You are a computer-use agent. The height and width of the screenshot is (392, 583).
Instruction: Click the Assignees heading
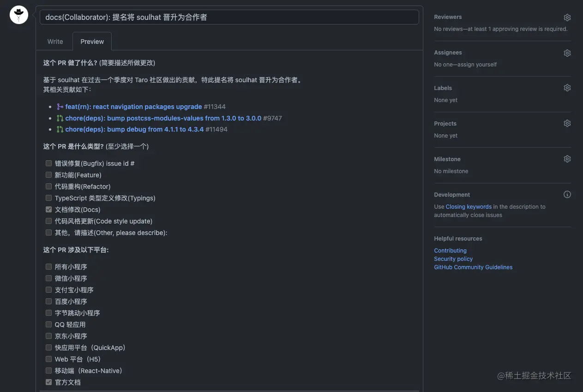tap(448, 53)
